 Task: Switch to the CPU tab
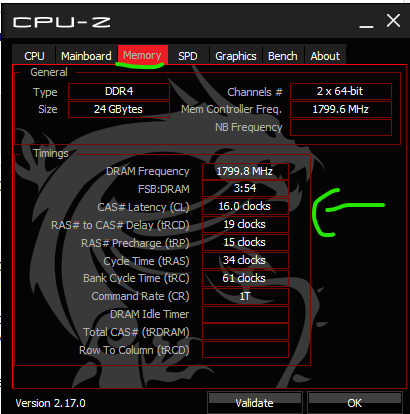point(34,55)
